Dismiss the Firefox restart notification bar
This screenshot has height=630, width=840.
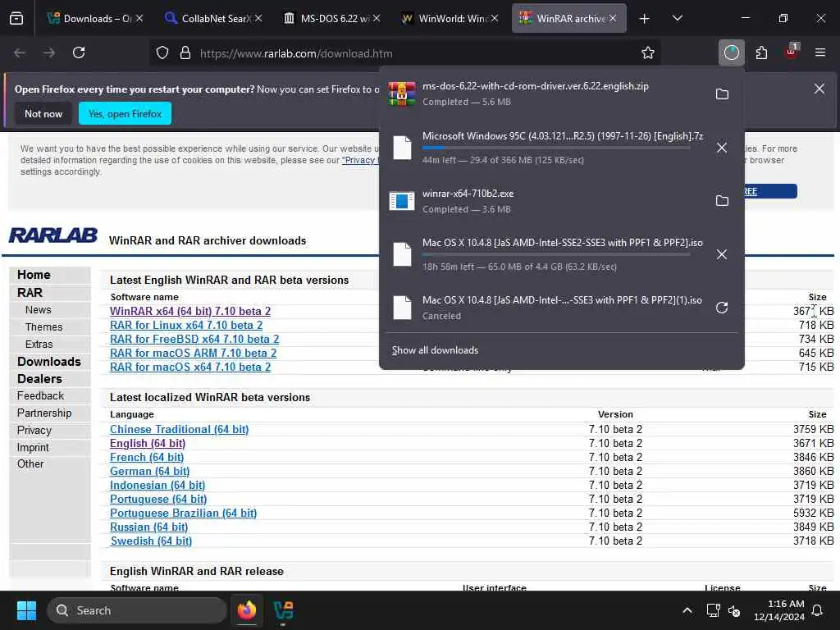tap(819, 89)
